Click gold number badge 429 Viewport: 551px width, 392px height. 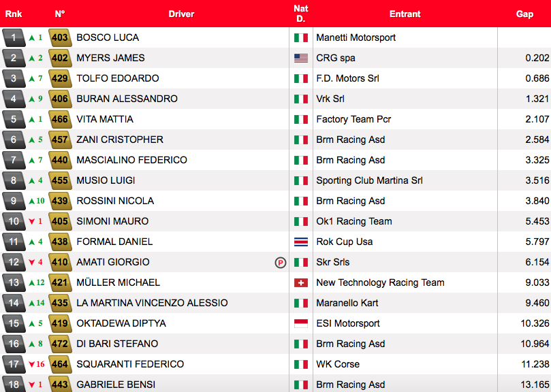tap(60, 78)
